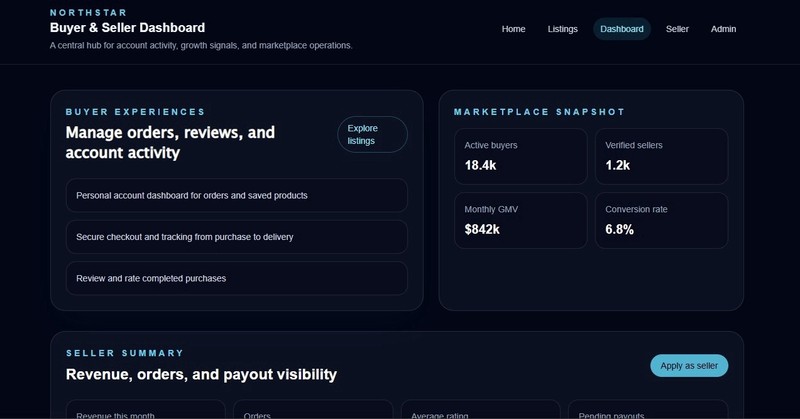Select 'Secure checkout and tracking' row
Screen dimensions: 800x419
point(237,237)
